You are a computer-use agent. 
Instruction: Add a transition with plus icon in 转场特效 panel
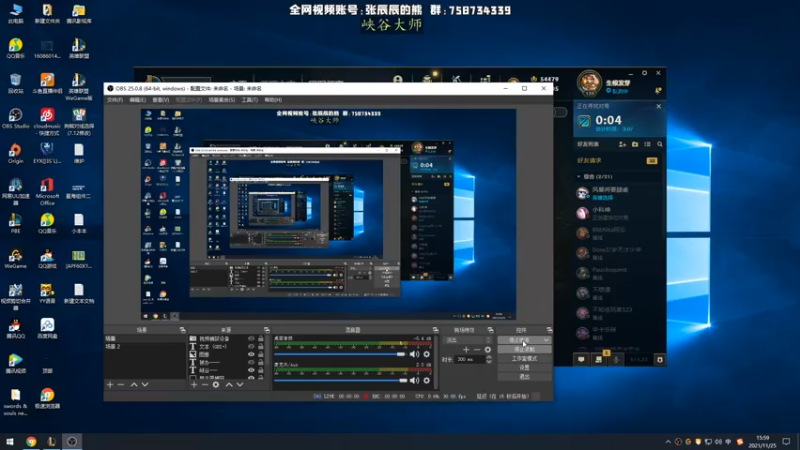tap(466, 349)
